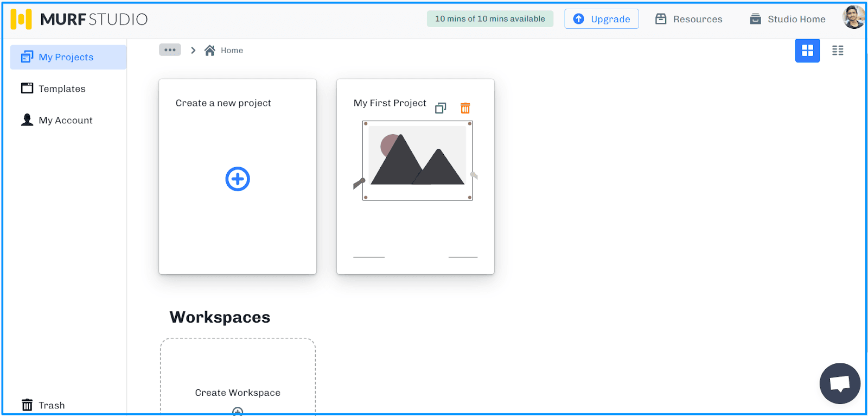
Task: Open the Resources link
Action: point(689,19)
